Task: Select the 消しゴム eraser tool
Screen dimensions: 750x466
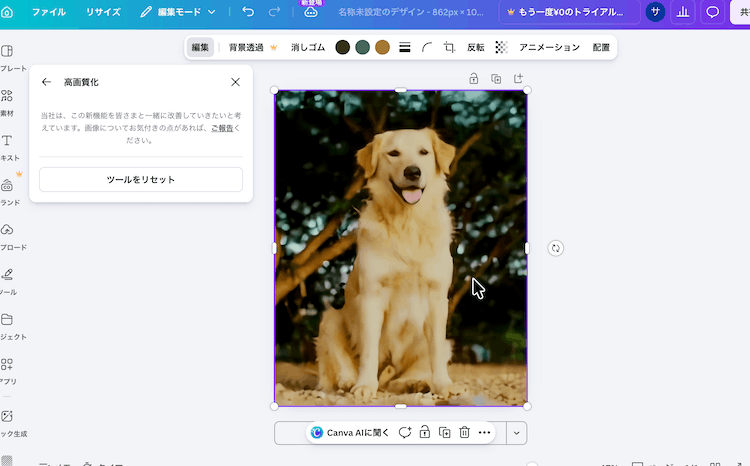Action: [308, 47]
